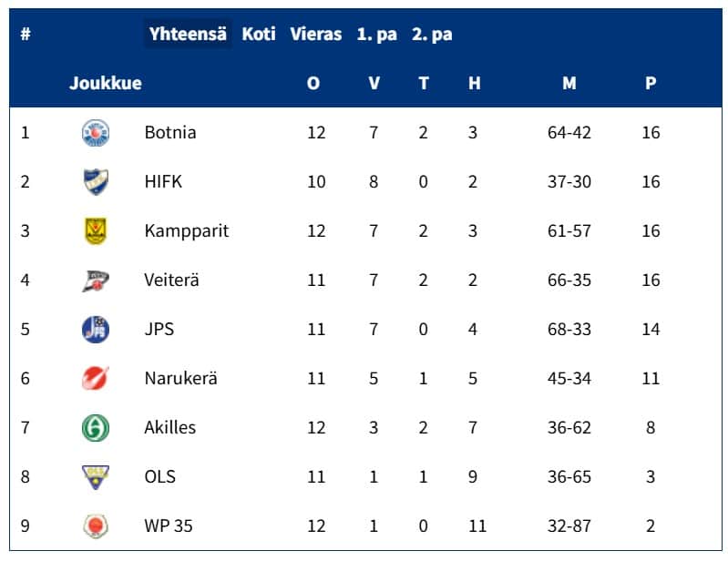Show the 1. pa standings tab
The image size is (728, 561).
(376, 35)
